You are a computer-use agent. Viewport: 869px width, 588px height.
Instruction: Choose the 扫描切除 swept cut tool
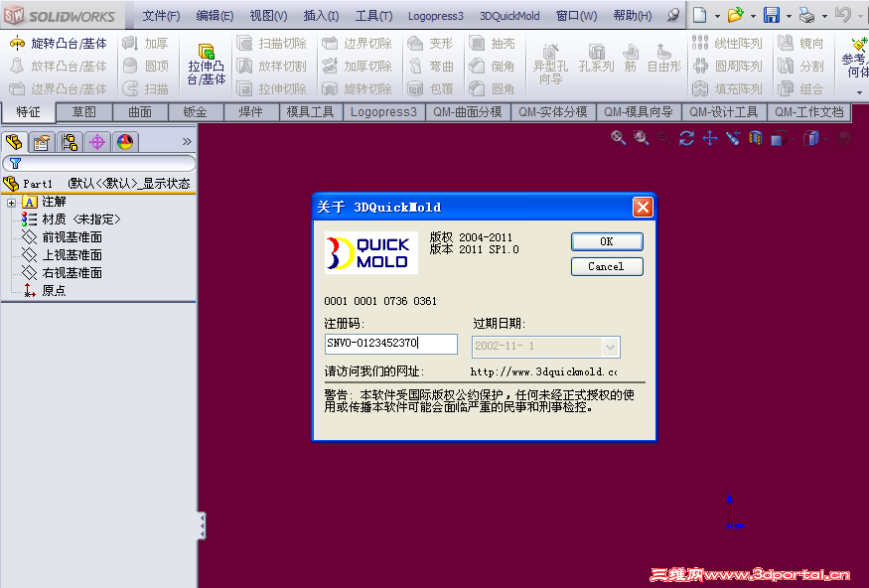pos(271,44)
